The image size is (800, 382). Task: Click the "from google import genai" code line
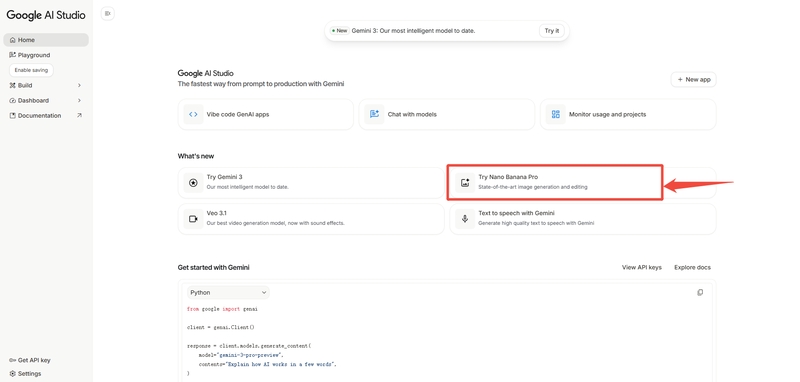click(x=222, y=309)
